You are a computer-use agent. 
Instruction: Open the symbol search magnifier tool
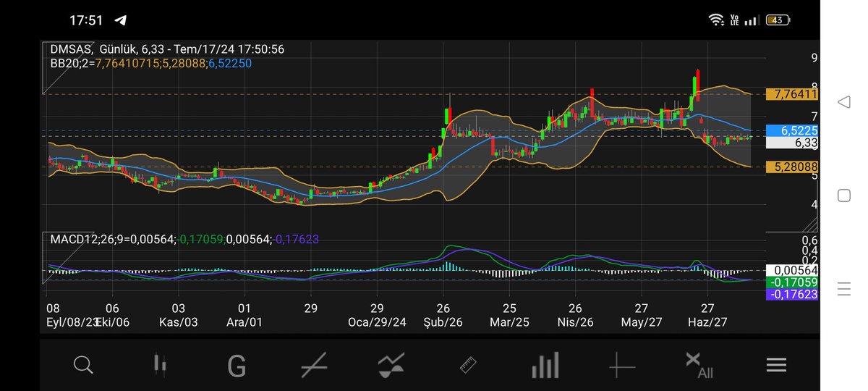point(83,365)
